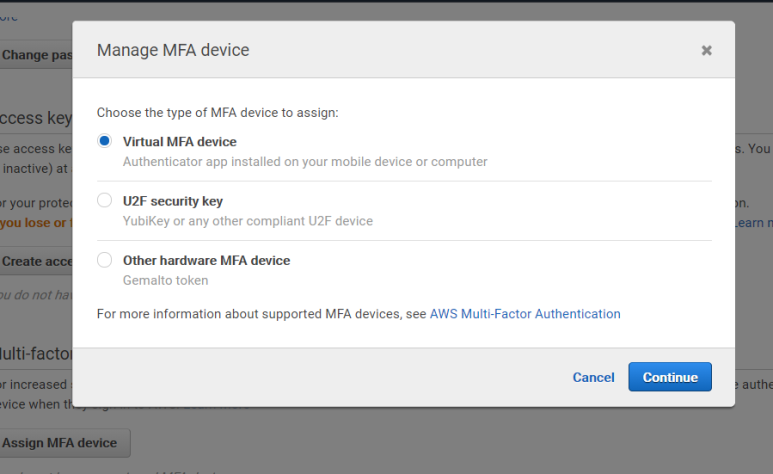This screenshot has height=474, width=773.
Task: Click the Virtual MFA device label text
Action: click(179, 142)
